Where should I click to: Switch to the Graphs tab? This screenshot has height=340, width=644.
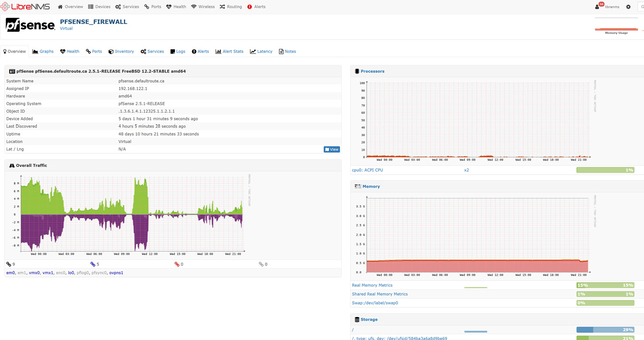[x=43, y=51]
